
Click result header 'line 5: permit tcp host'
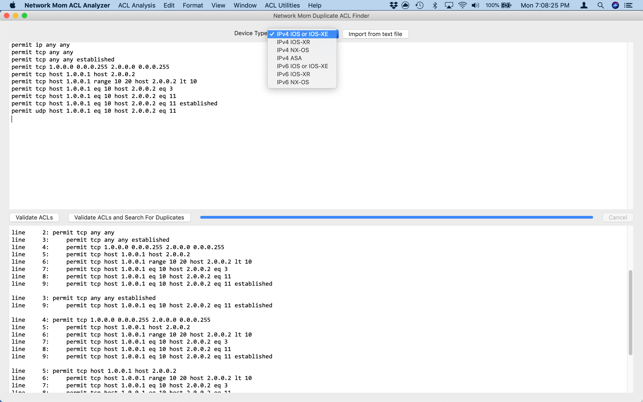(x=93, y=371)
